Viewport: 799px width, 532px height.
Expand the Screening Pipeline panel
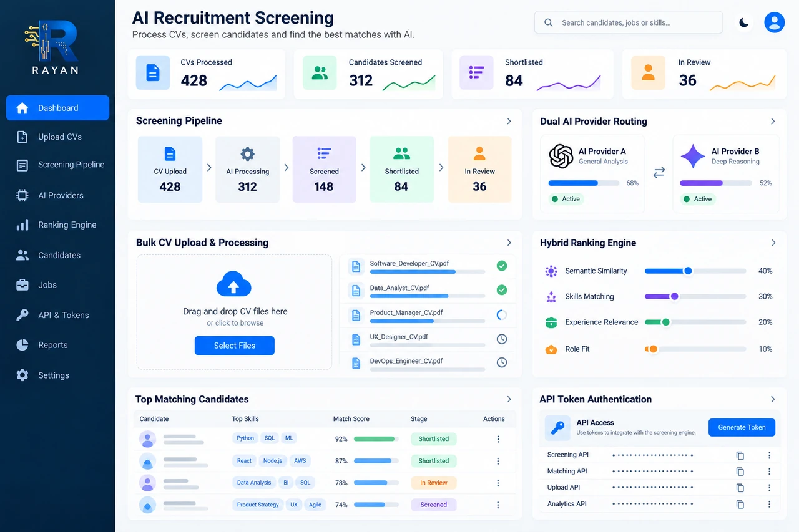coord(509,121)
